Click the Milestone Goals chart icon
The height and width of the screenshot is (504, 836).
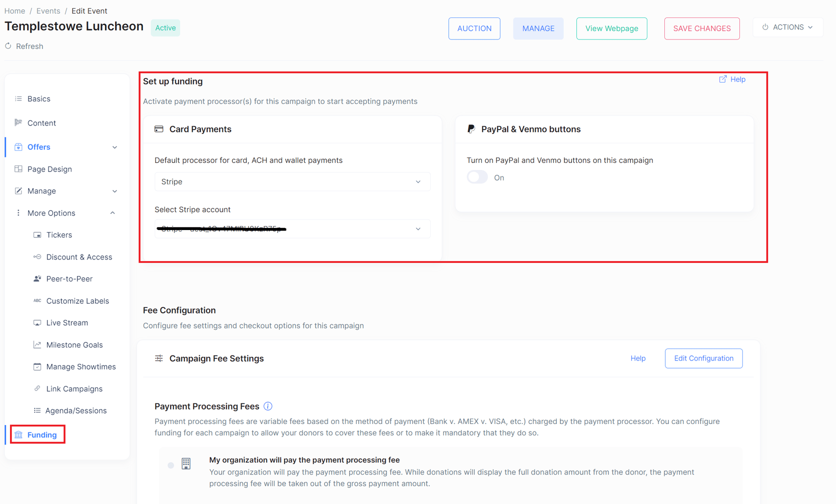[37, 345]
